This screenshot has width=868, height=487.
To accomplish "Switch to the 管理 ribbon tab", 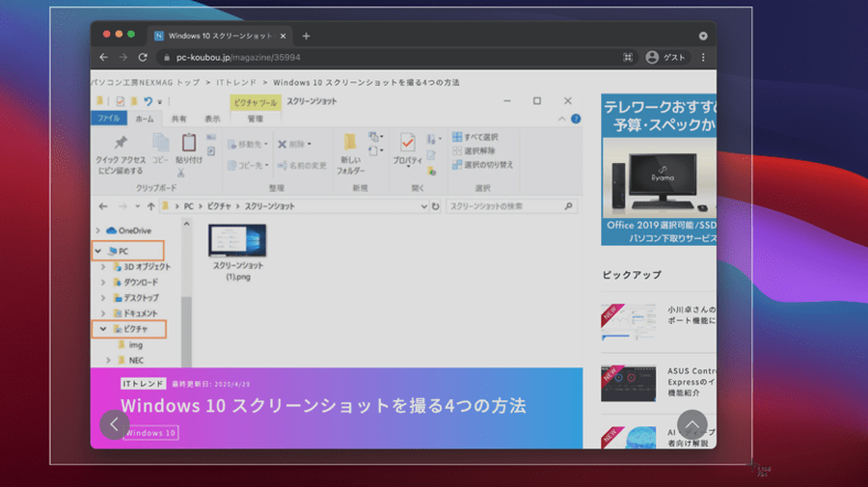I will (256, 119).
